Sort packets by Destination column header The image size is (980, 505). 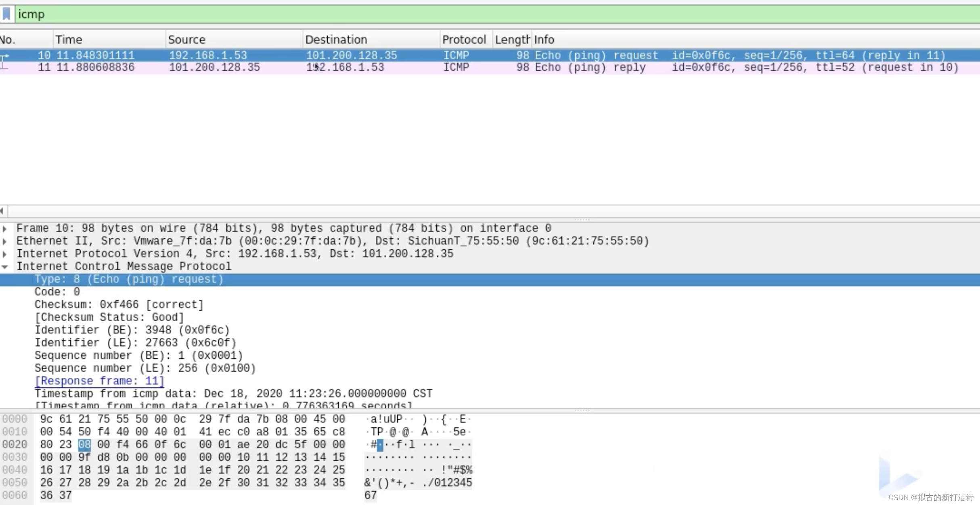[371, 40]
